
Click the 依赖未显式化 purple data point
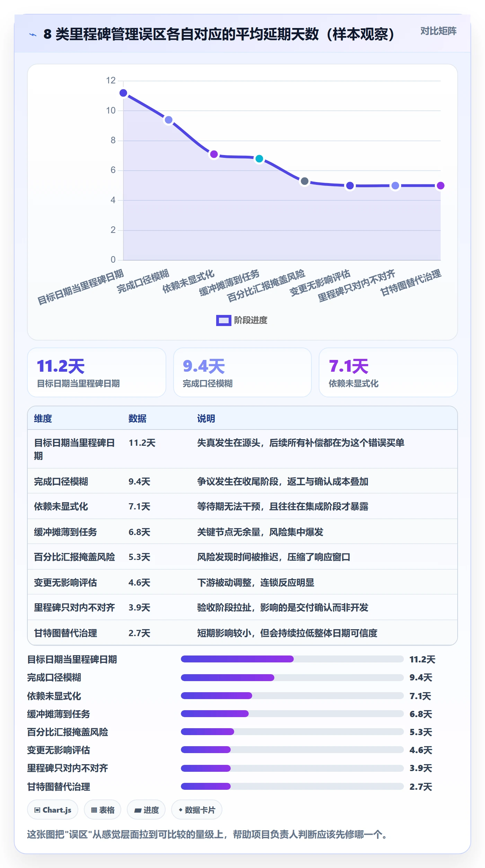[x=214, y=154]
